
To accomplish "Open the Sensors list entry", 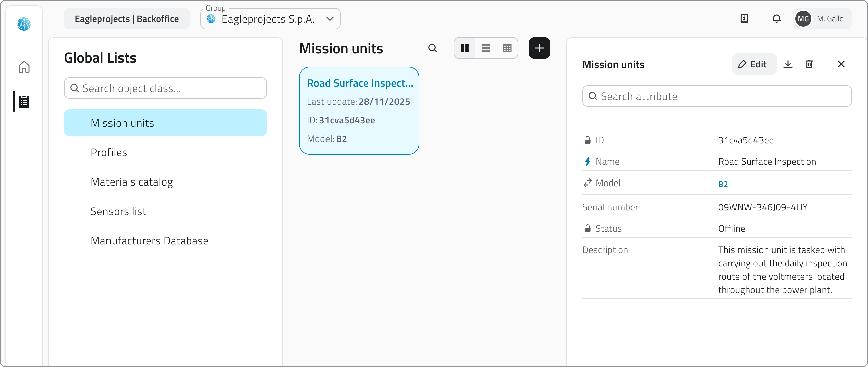I will tap(118, 211).
